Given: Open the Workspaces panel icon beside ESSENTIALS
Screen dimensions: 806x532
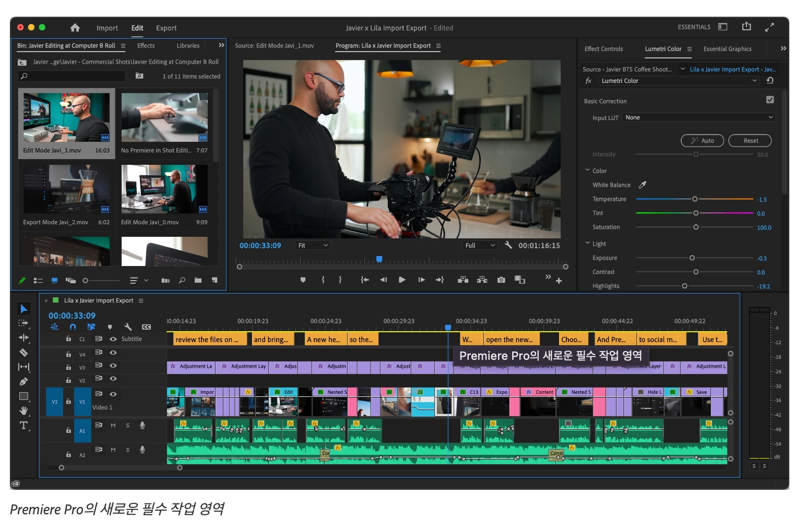Looking at the screenshot, I should coord(723,27).
